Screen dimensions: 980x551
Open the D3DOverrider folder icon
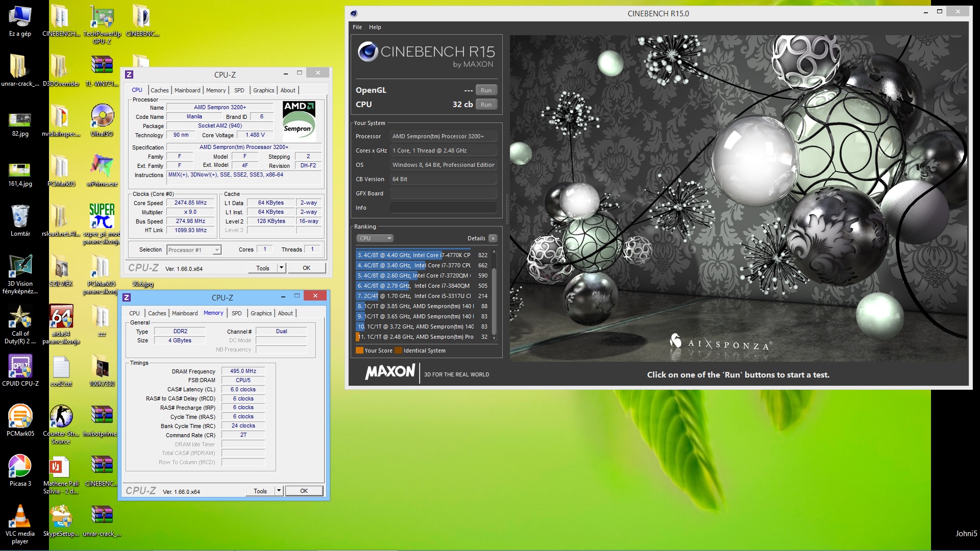click(61, 70)
